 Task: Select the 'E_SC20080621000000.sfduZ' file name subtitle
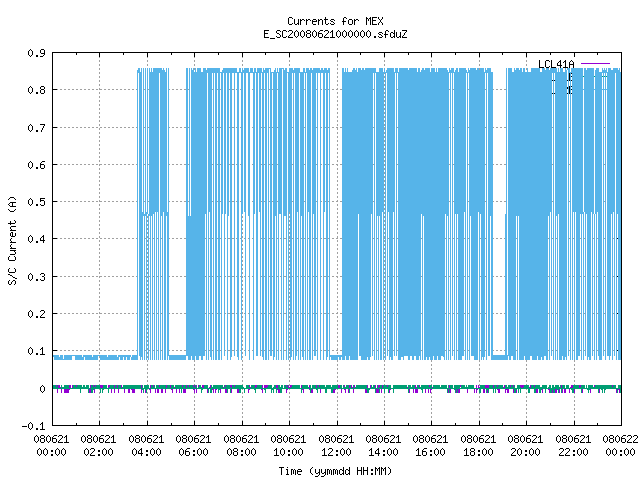coord(335,34)
